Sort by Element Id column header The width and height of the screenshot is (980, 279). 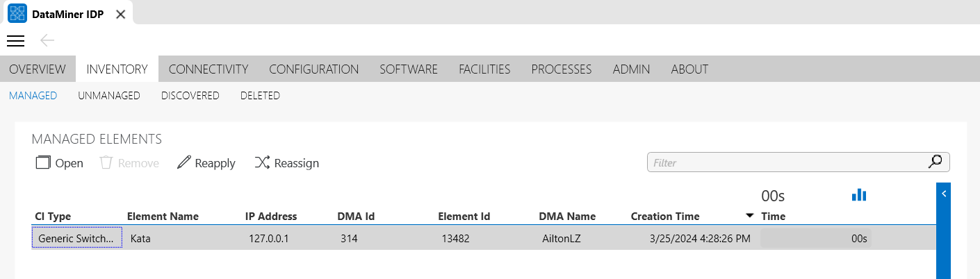click(x=464, y=216)
